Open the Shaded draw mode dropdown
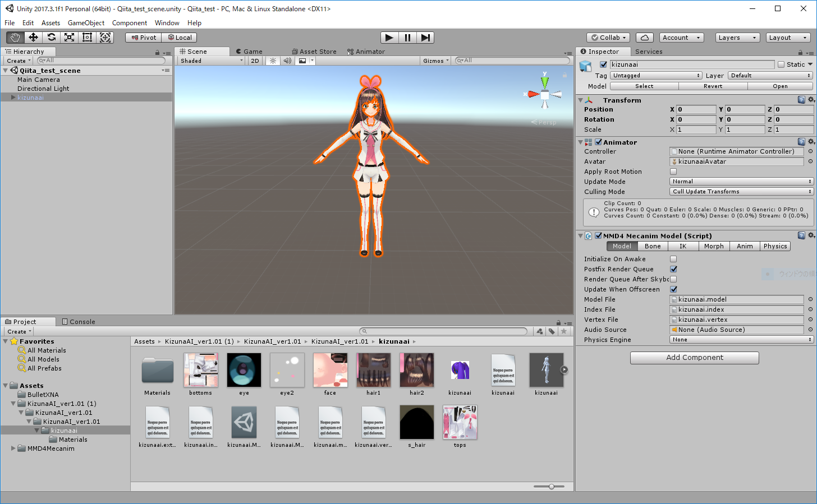The height and width of the screenshot is (504, 817). 210,61
